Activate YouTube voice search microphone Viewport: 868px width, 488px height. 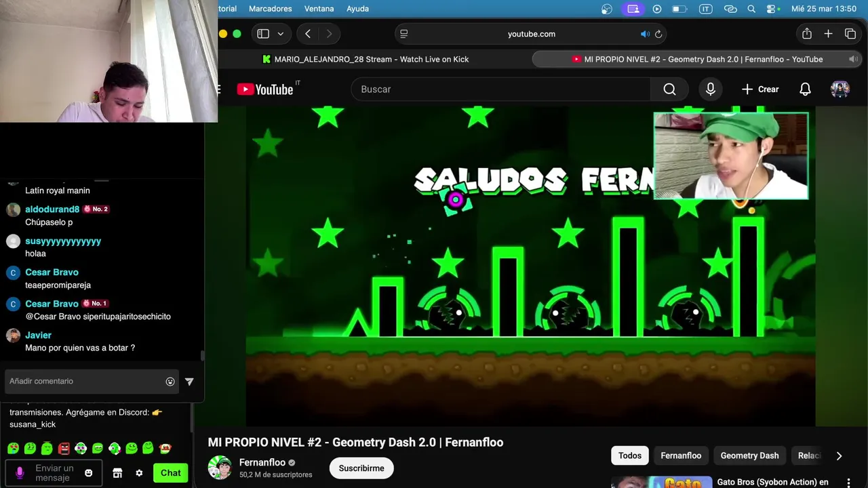pos(711,89)
